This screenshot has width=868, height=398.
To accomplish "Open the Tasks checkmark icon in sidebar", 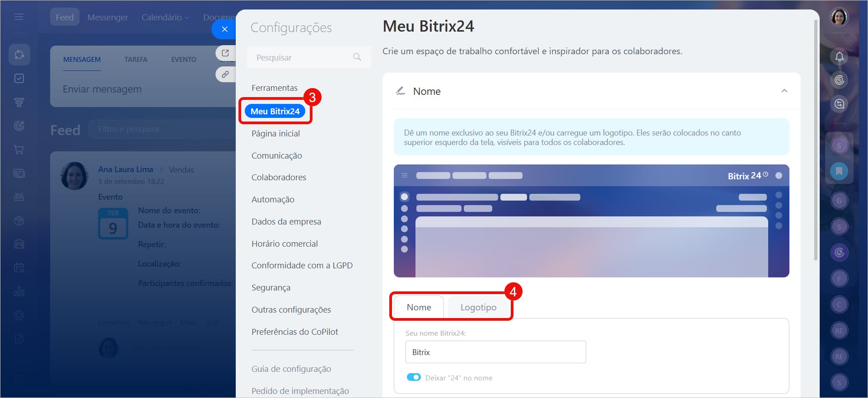I will point(19,78).
